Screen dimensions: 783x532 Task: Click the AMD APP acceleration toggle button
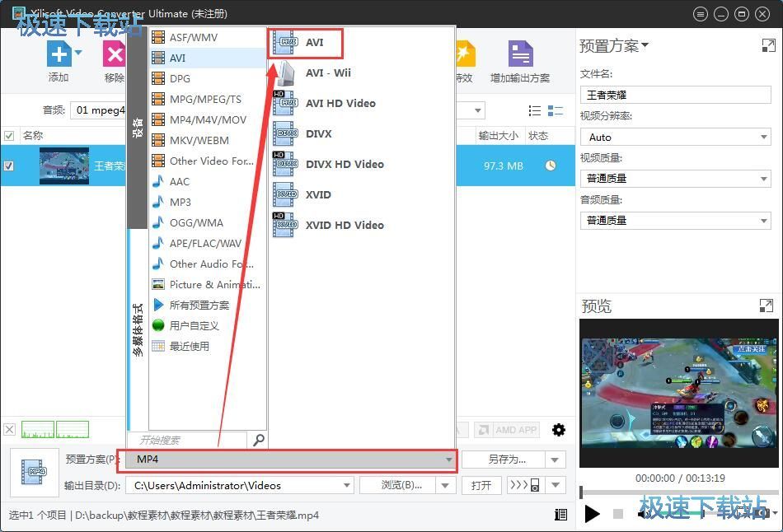coord(506,430)
